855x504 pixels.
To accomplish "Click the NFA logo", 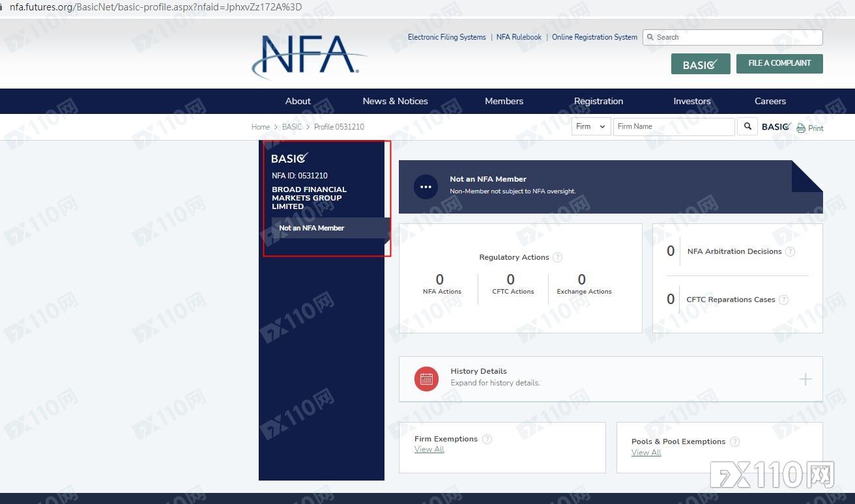I will tap(310, 56).
